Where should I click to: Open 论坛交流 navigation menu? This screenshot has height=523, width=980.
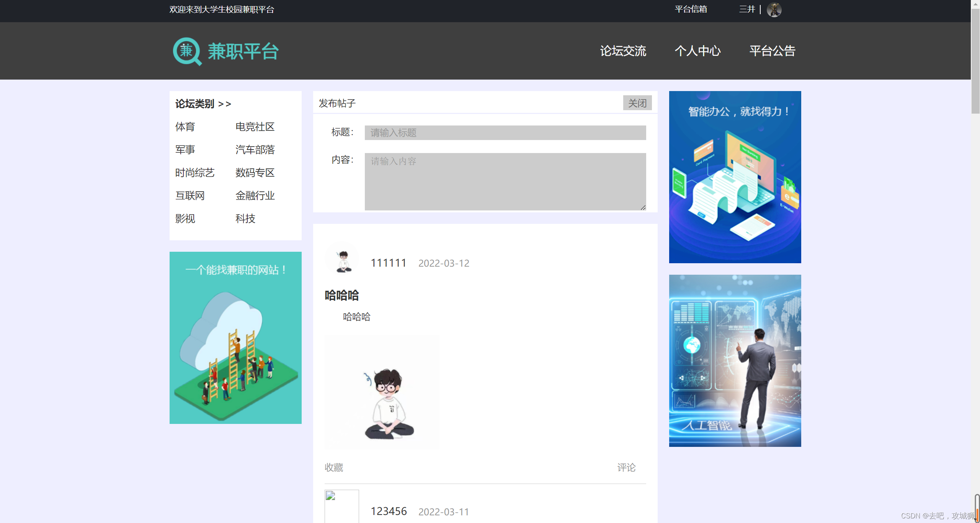[x=623, y=51]
